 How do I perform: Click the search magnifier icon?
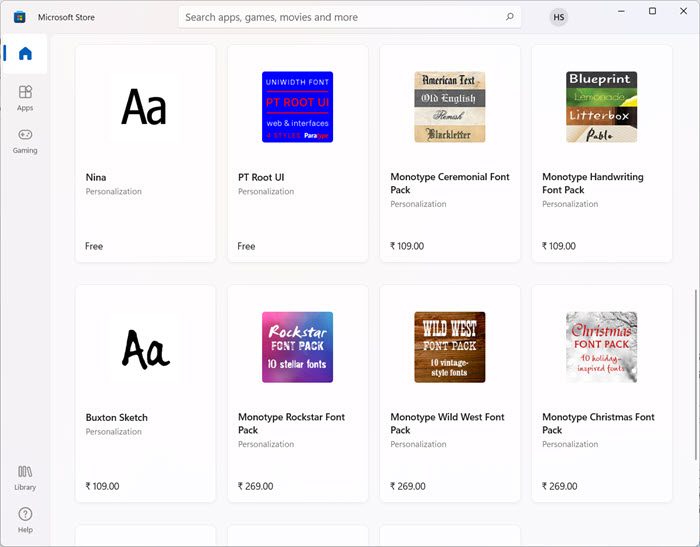[x=509, y=17]
